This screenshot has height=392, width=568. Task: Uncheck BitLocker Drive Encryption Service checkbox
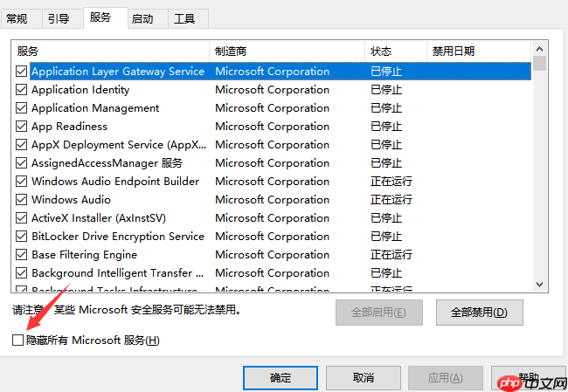pyautogui.click(x=21, y=237)
